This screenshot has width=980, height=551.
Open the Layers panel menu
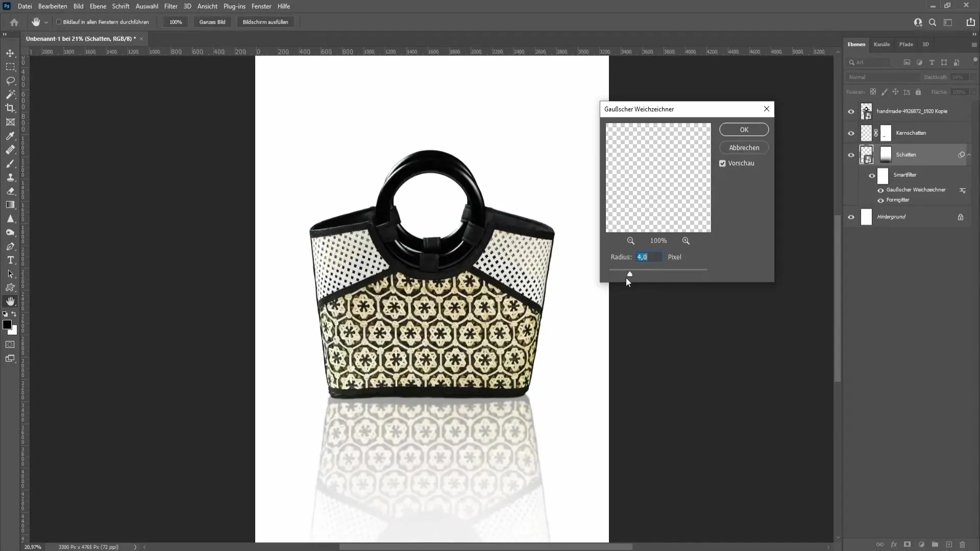[x=974, y=45]
